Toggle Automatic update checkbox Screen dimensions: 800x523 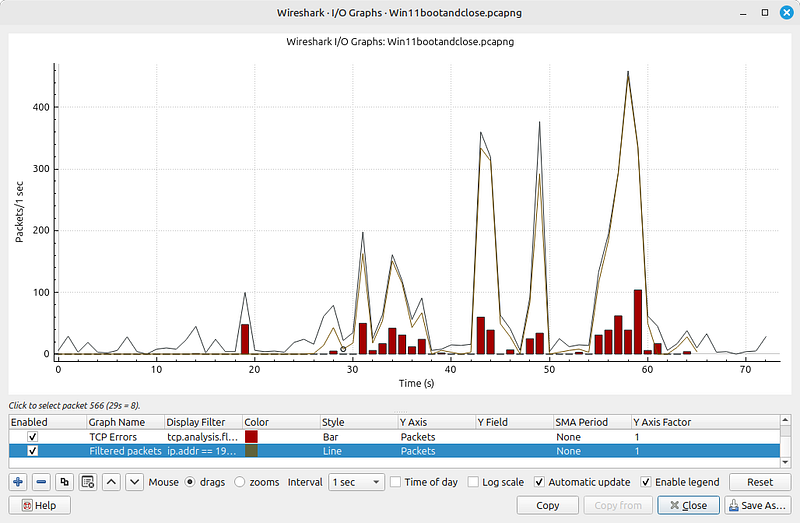click(539, 482)
